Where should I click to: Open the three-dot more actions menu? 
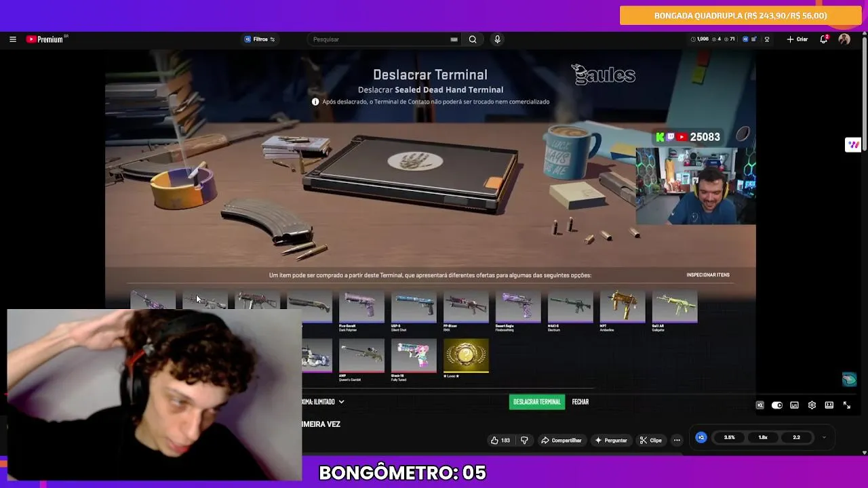(677, 441)
